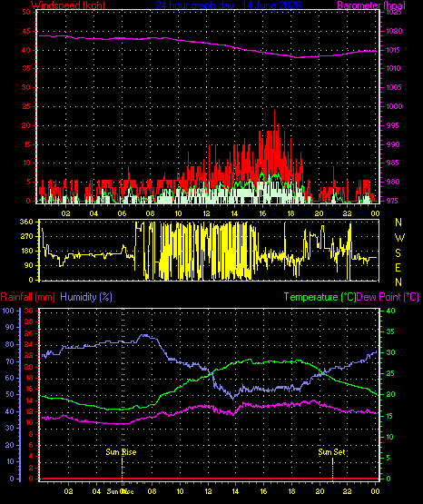Click the 45 value on windspeed axis

pyautogui.click(x=26, y=31)
